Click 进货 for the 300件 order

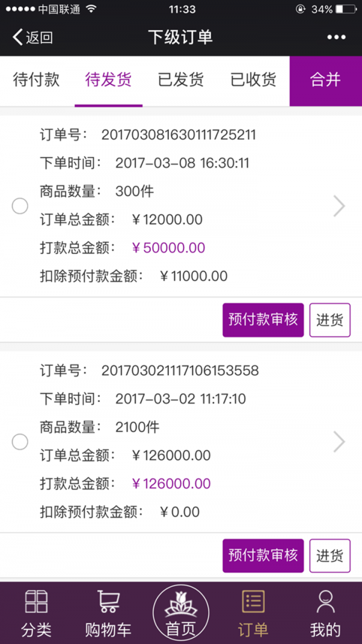coord(329,320)
